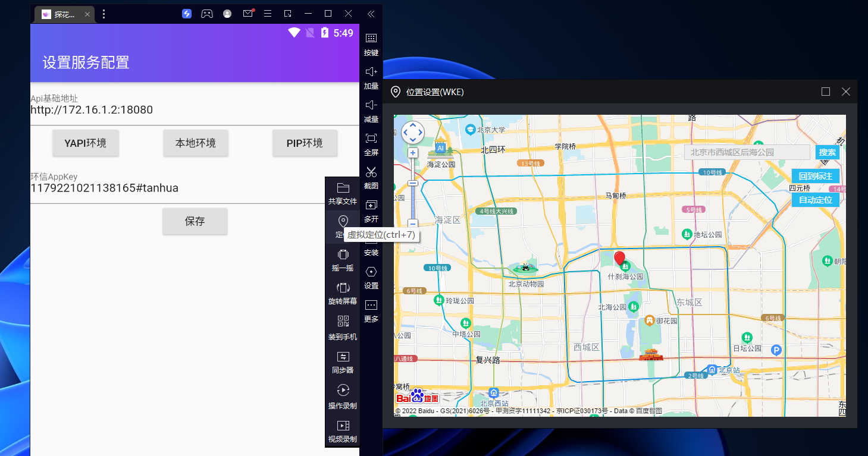Tap the YAPI环境 button

(86, 143)
